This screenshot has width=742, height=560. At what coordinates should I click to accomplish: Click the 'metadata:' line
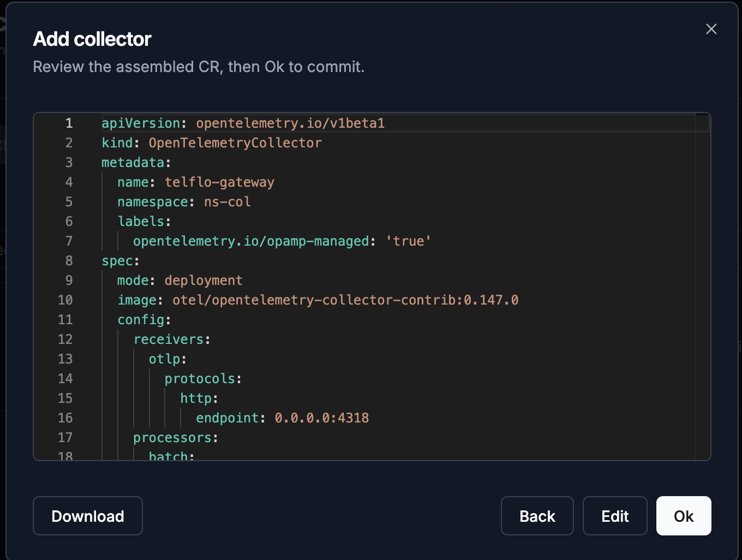tap(136, 163)
